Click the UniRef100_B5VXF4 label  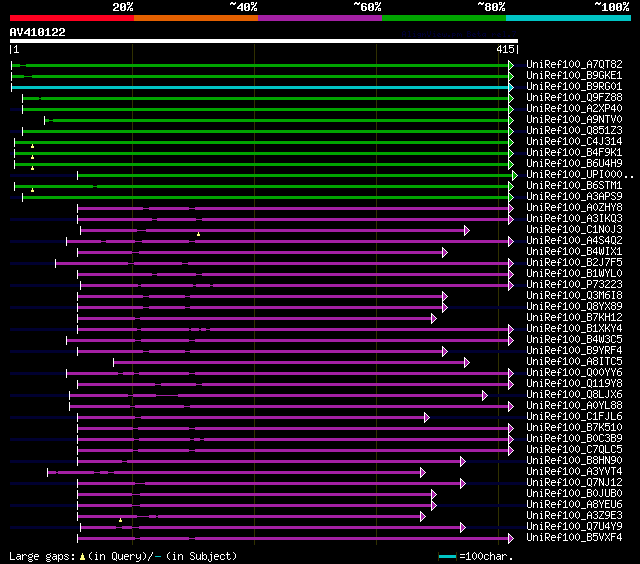click(x=574, y=538)
